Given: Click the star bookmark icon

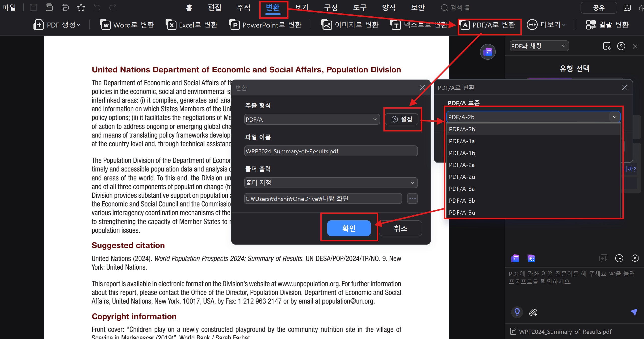Looking at the screenshot, I should point(81,7).
